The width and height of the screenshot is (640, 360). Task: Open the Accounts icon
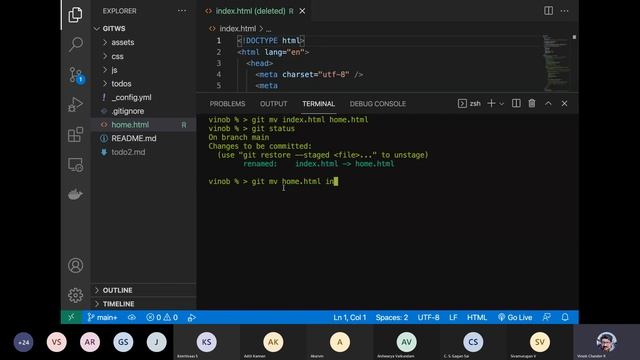(x=76, y=265)
